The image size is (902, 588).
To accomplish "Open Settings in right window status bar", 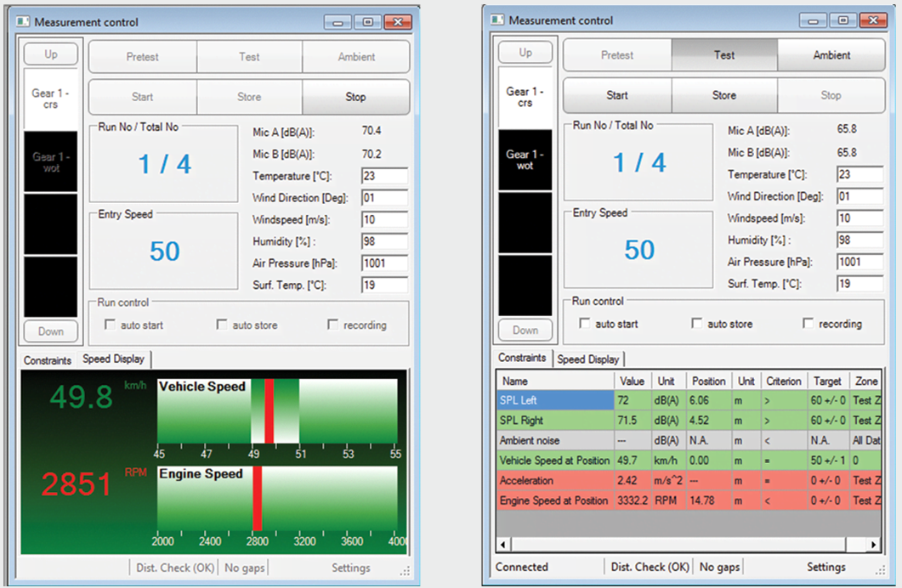I will click(826, 567).
